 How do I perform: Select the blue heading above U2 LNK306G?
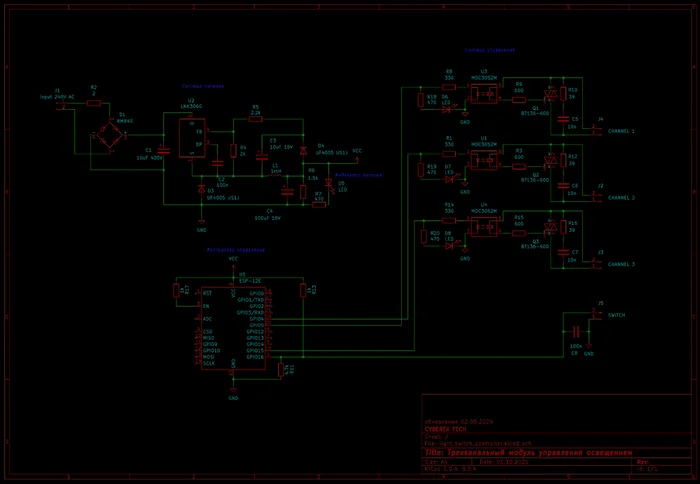pyautogui.click(x=203, y=86)
